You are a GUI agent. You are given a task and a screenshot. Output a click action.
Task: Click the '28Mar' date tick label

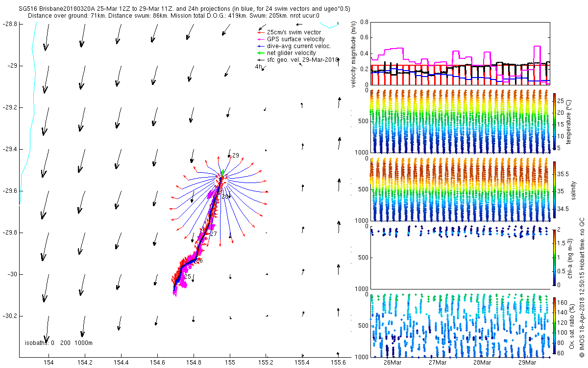482,363
